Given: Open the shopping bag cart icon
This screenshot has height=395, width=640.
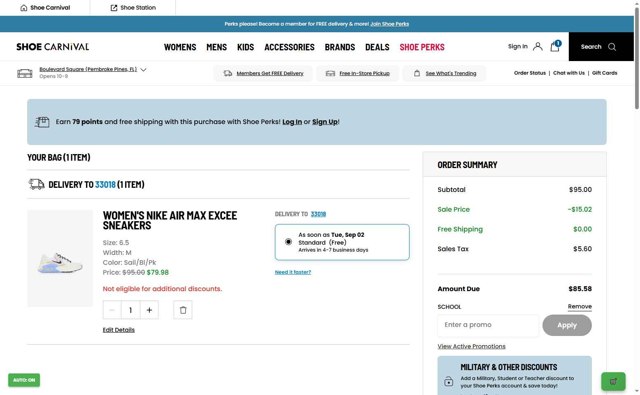Looking at the screenshot, I should [x=555, y=46].
